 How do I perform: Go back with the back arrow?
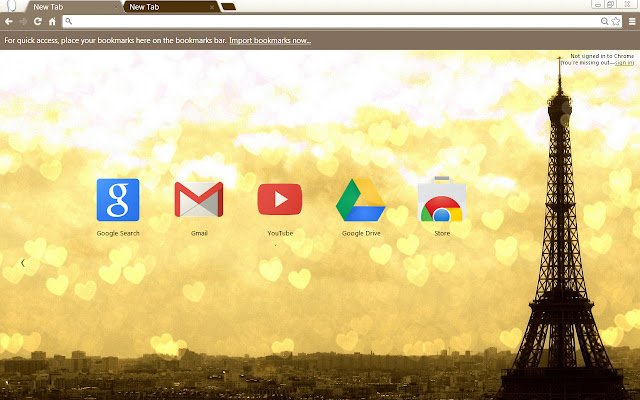click(x=9, y=21)
